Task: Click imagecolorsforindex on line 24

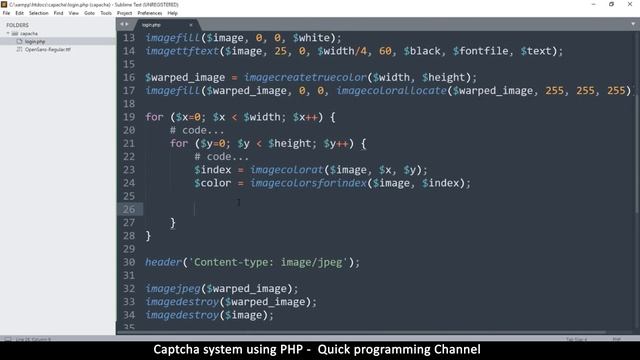Action: coord(309,183)
